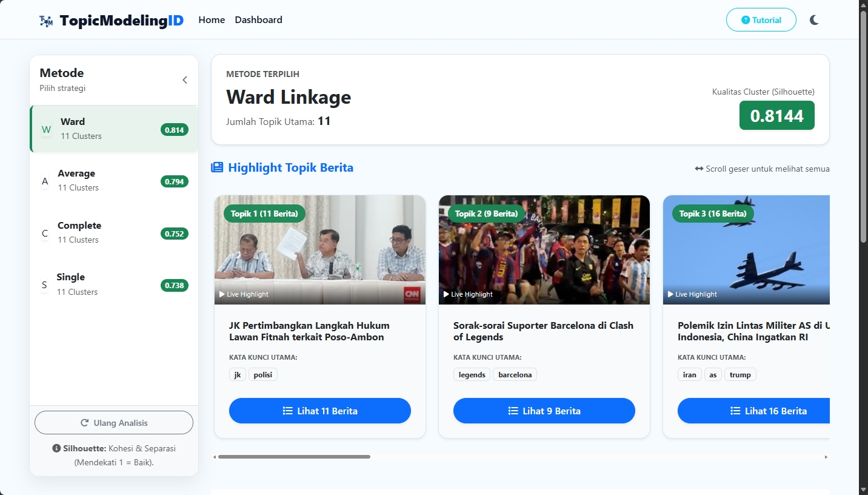Click the Topik 2 (9 Berita) badge
Viewport: 868px width, 495px height.
click(x=486, y=214)
